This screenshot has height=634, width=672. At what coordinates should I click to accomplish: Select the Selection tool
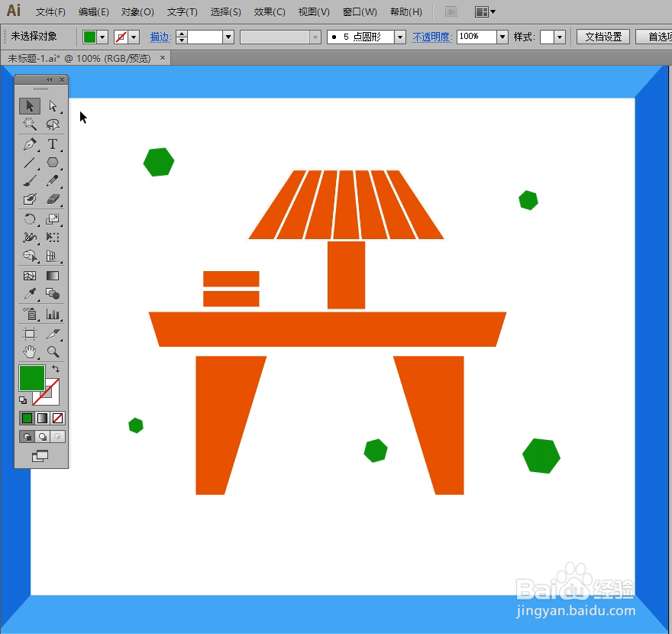coord(29,105)
